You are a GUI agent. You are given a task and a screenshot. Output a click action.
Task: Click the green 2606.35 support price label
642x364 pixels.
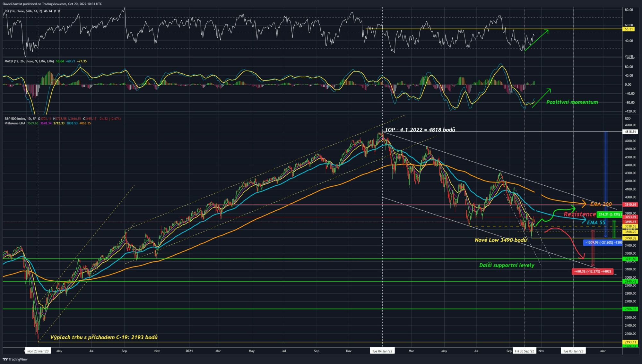[x=630, y=309]
